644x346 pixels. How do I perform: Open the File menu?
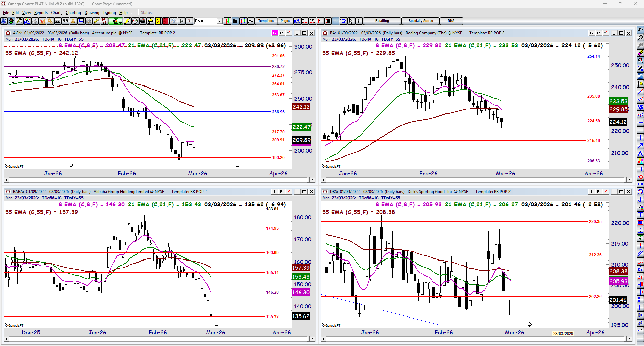(x=6, y=13)
